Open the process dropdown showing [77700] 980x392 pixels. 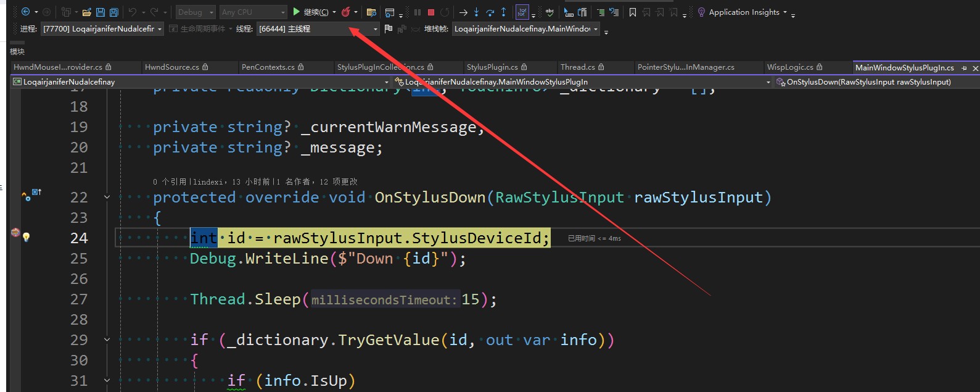[x=102, y=29]
